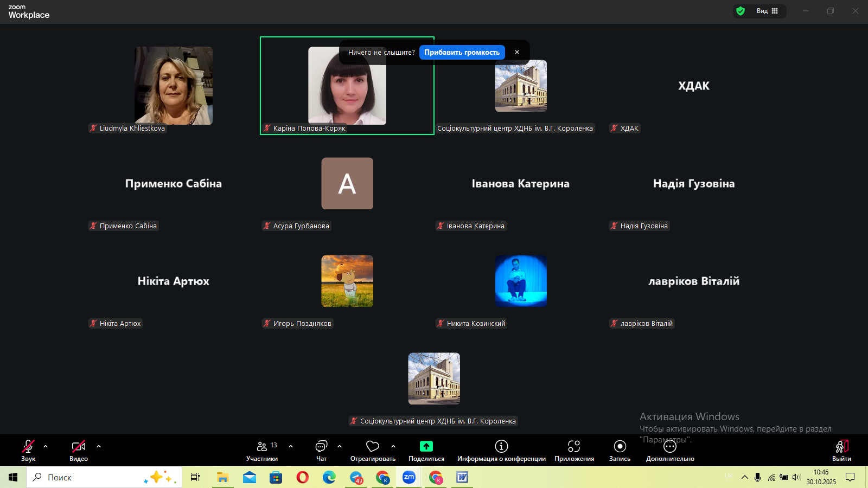The width and height of the screenshot is (868, 488).
Task: Expand the arrow next to Participants
Action: point(291,446)
